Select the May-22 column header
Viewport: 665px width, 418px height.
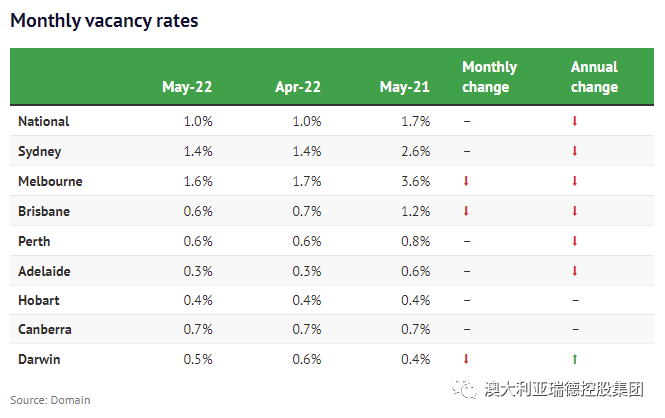pos(185,87)
